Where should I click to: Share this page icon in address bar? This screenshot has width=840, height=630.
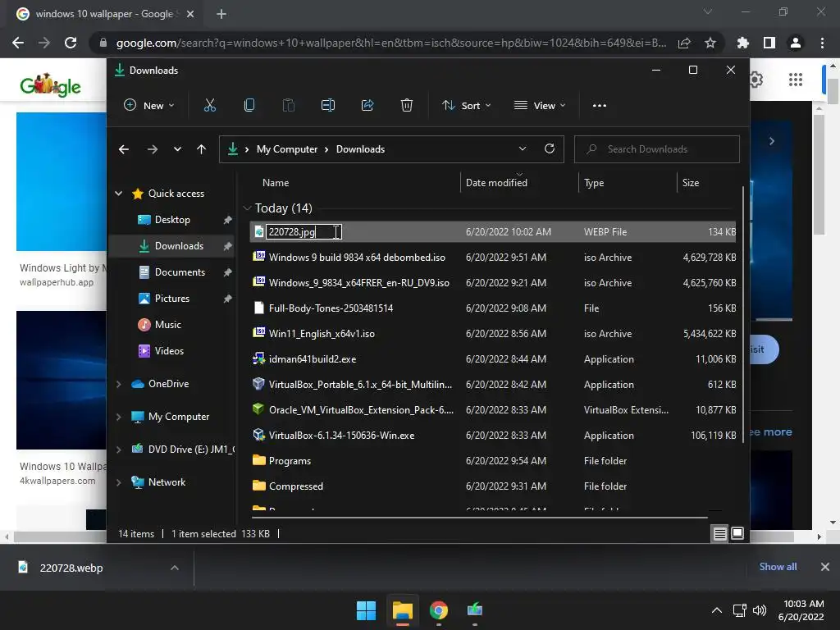point(684,43)
